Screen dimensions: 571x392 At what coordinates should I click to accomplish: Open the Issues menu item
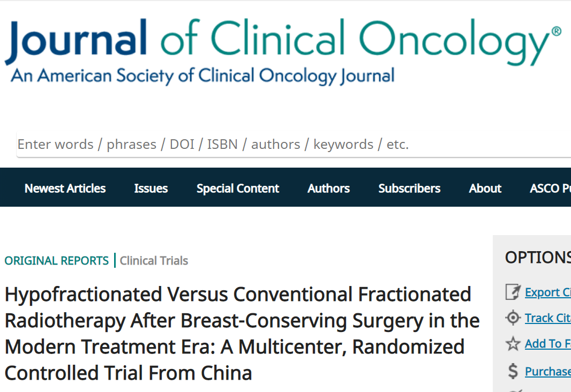point(151,189)
